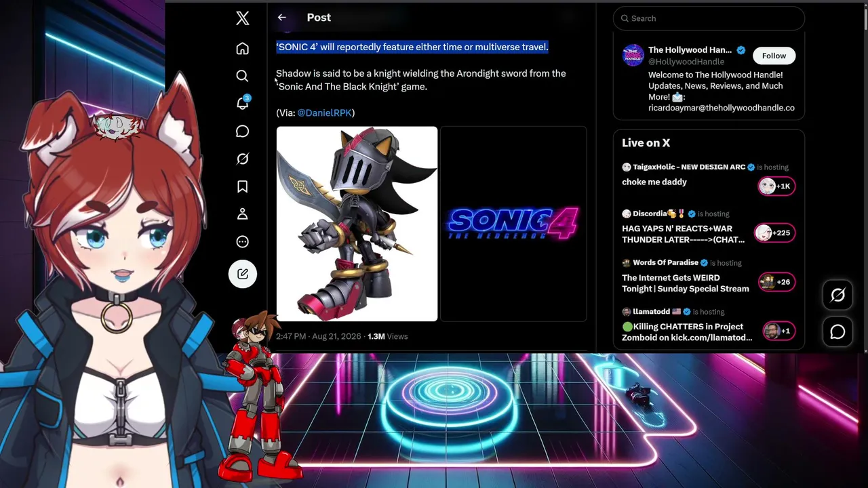Click the +26 listeners pill
The image size is (868, 488).
click(776, 282)
